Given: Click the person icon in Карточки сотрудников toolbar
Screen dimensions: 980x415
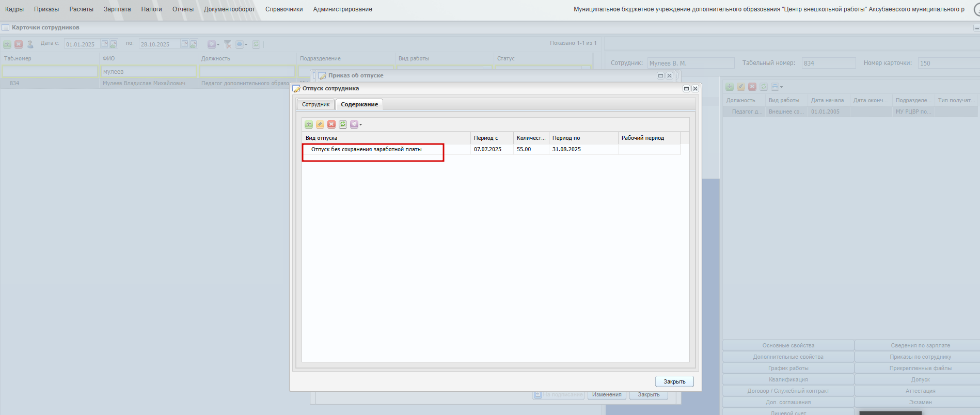Looking at the screenshot, I should click(30, 44).
